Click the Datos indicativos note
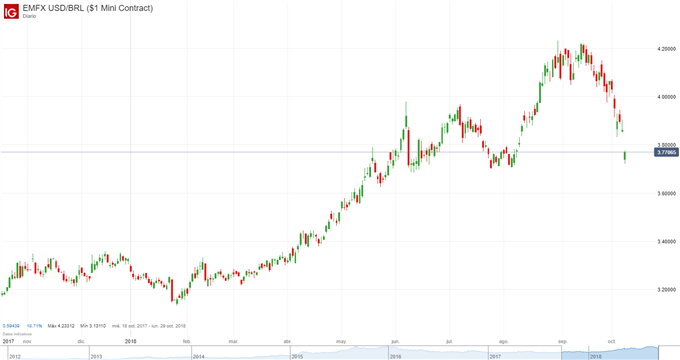Screen dimensions: 680x360 (x=17, y=334)
